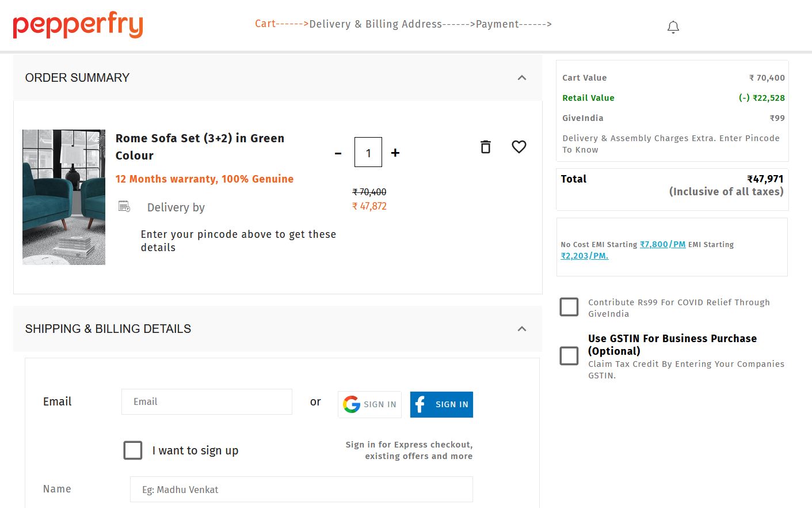Click the Delivery & Assembly Charges note
Viewport: 812px width, 508px height.
coord(671,144)
